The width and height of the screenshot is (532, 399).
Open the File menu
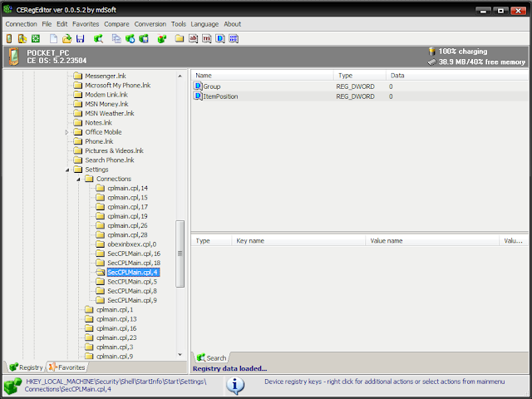(47, 24)
